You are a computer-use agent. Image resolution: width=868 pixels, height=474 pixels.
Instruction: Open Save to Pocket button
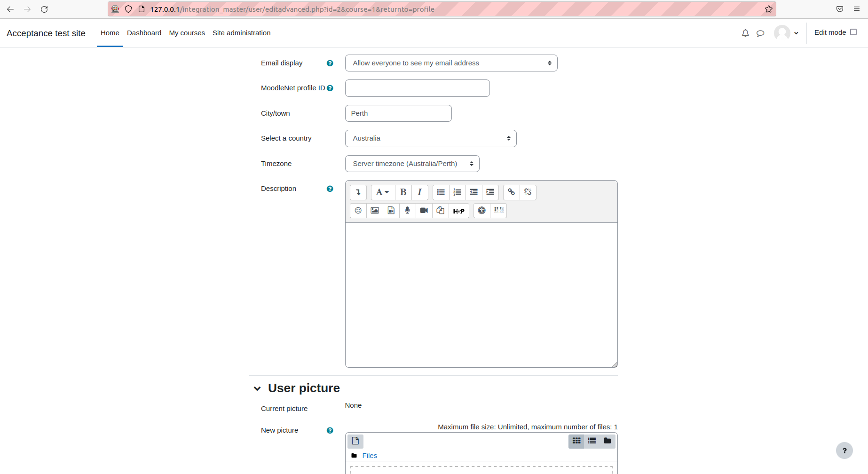840,9
